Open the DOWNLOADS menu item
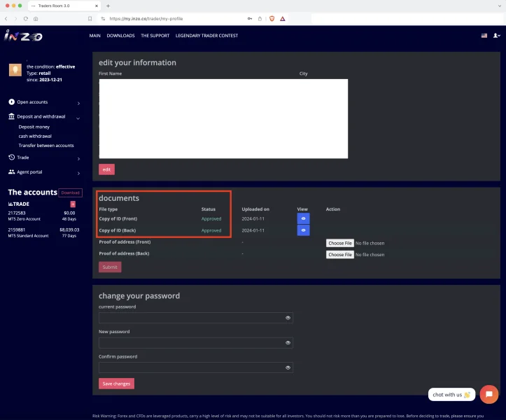506x420 pixels. tap(120, 36)
